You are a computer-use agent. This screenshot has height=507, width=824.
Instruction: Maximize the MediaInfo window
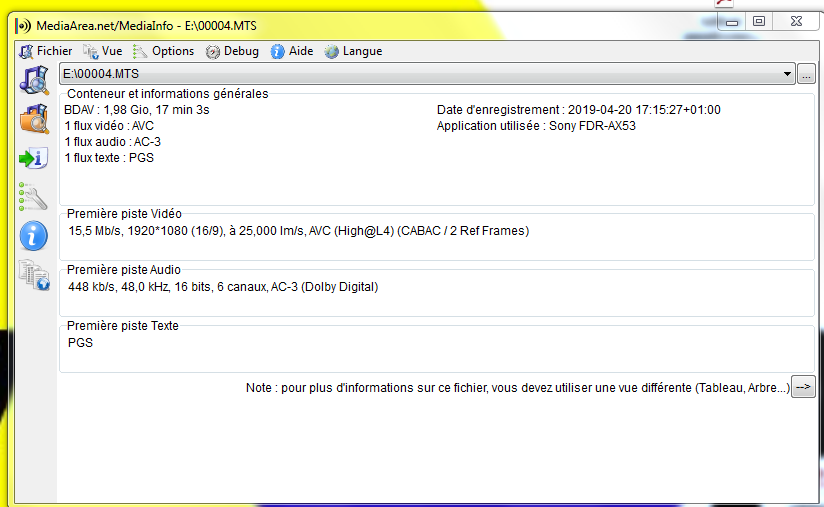(759, 22)
